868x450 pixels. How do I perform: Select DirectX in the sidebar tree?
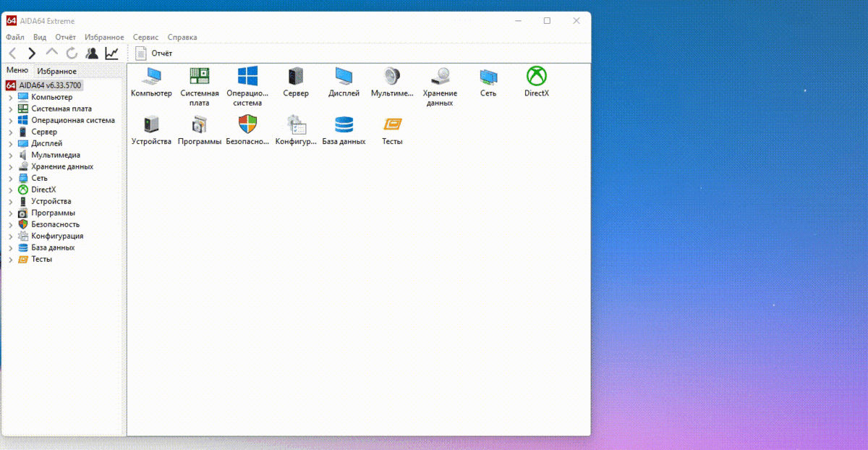click(x=43, y=190)
